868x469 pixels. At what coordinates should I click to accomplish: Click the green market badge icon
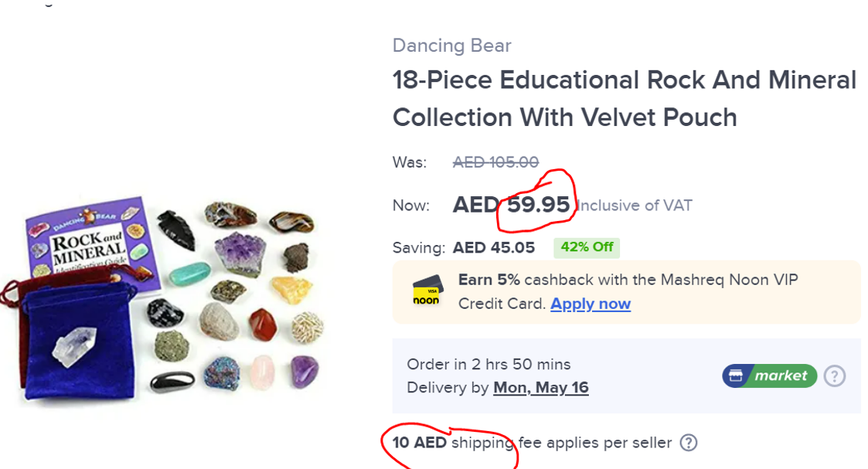769,376
